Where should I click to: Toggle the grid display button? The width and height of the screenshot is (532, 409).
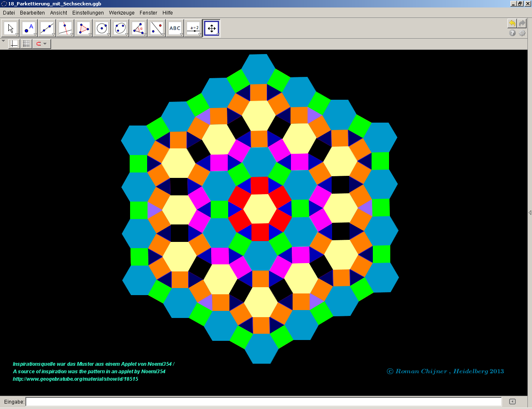tap(26, 44)
